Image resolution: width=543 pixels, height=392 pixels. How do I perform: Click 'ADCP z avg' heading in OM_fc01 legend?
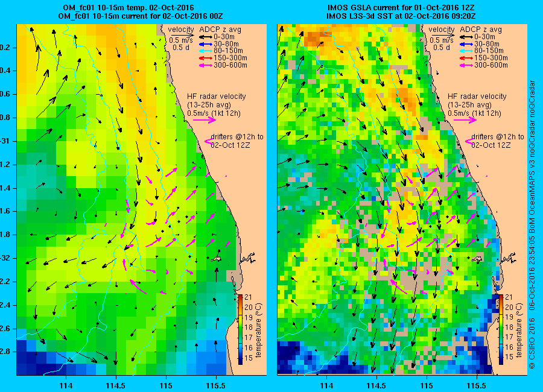(x=220, y=30)
